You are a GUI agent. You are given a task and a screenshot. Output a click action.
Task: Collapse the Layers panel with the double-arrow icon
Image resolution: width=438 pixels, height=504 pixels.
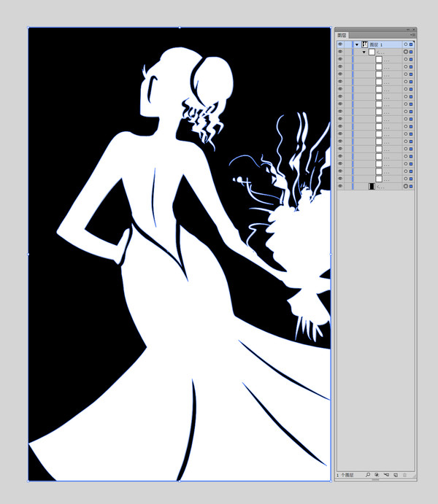click(408, 30)
